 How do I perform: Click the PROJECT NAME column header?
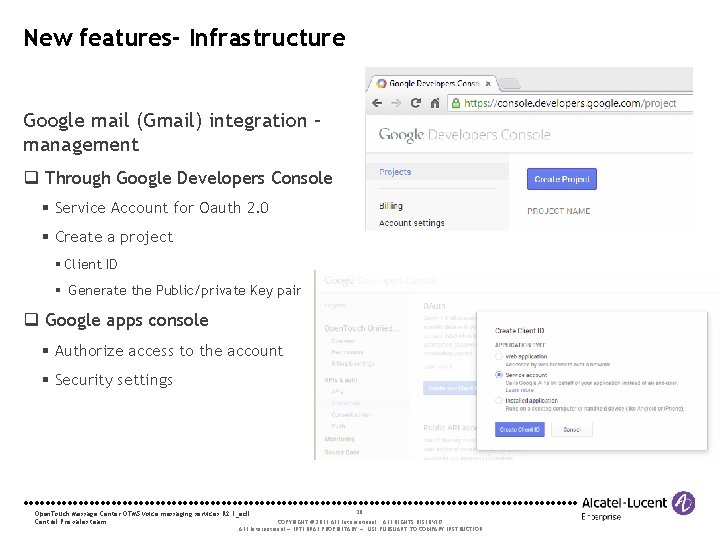point(558,211)
